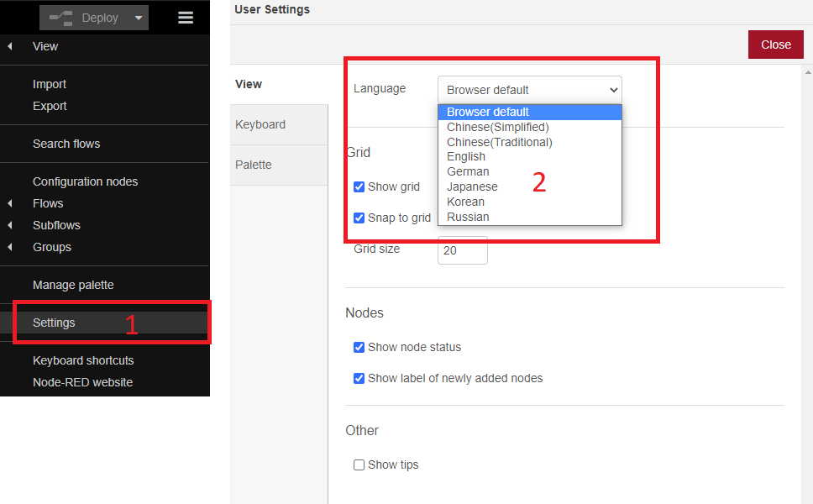Switch to the Keyboard tab
813x504 pixels.
click(260, 123)
